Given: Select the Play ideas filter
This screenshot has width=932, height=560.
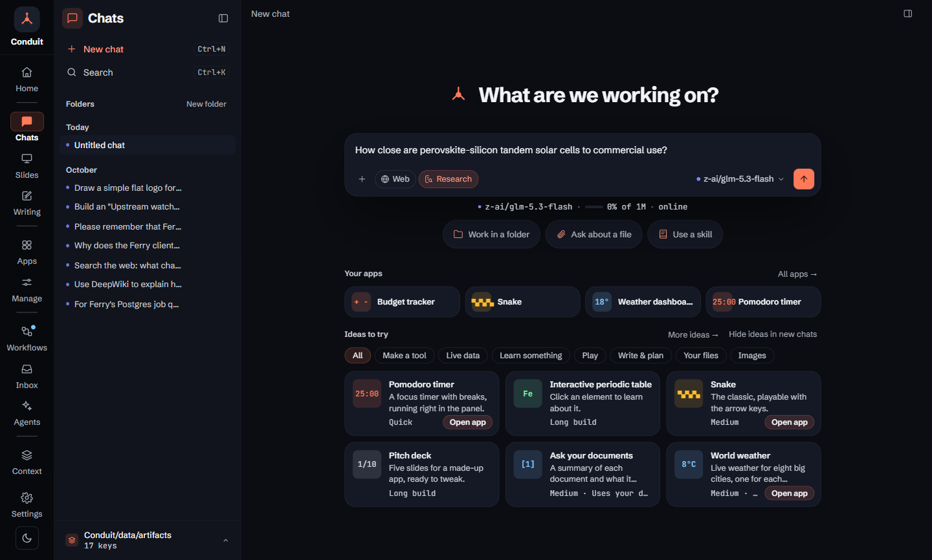Looking at the screenshot, I should tap(590, 356).
